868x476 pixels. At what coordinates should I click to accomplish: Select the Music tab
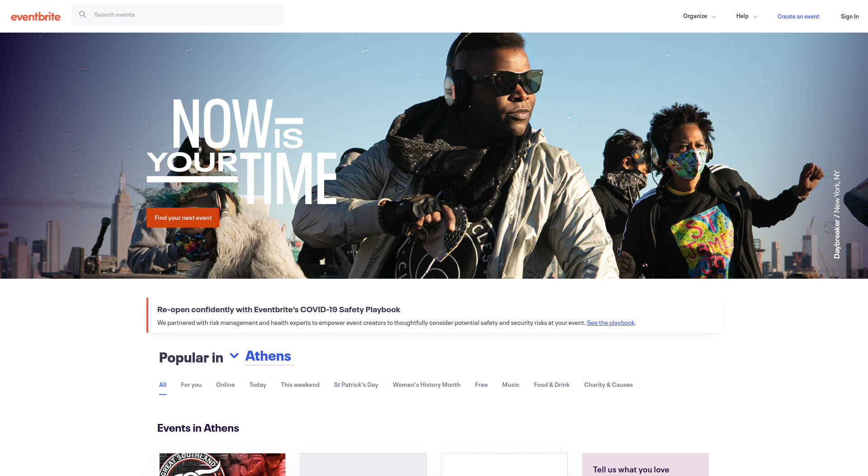click(510, 385)
